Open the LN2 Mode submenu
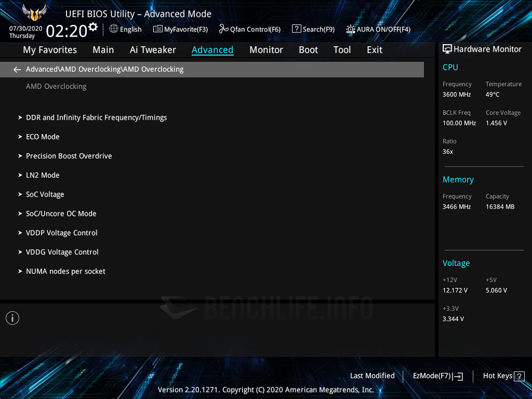This screenshot has width=532, height=399. (x=43, y=175)
